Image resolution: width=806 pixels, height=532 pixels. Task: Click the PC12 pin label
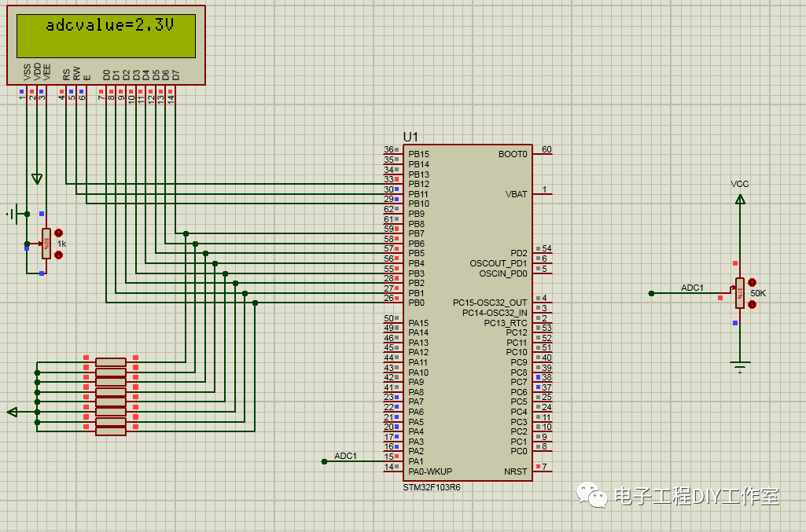click(x=517, y=332)
